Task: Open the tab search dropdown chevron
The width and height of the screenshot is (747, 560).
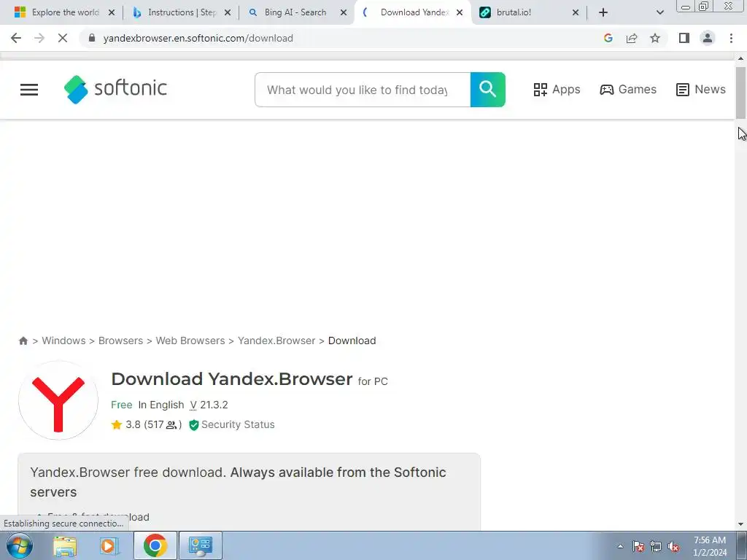Action: pyautogui.click(x=659, y=12)
